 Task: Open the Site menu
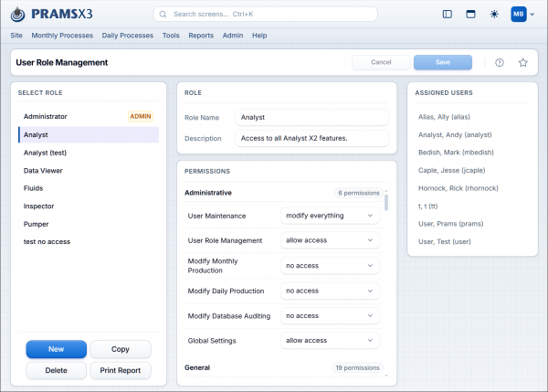pos(16,36)
